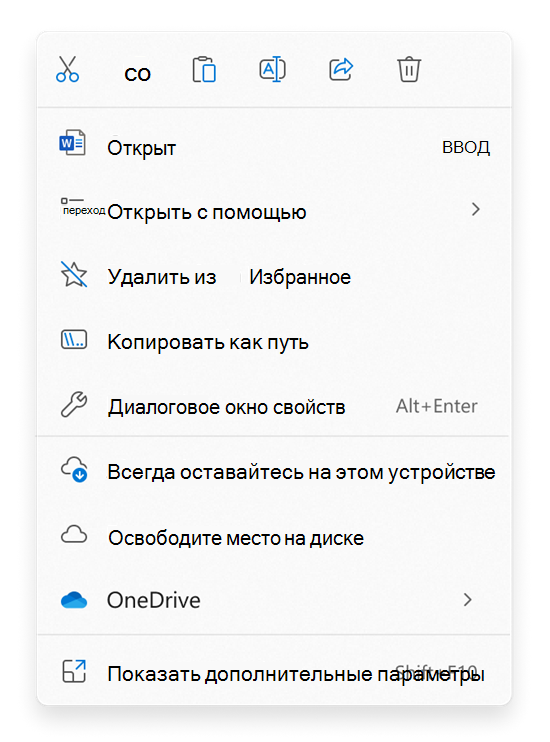Expand the chevron beside OneDrive
This screenshot has height=742, width=550.
[468, 600]
